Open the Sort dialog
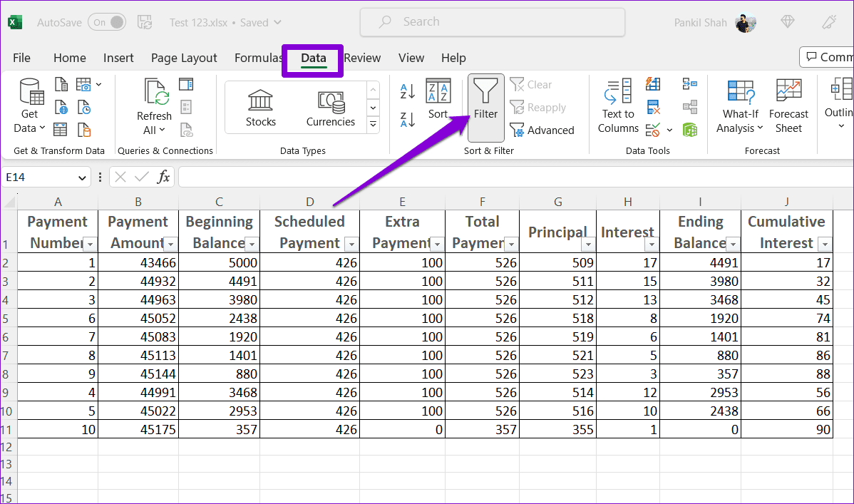This screenshot has width=854, height=504. click(x=438, y=99)
